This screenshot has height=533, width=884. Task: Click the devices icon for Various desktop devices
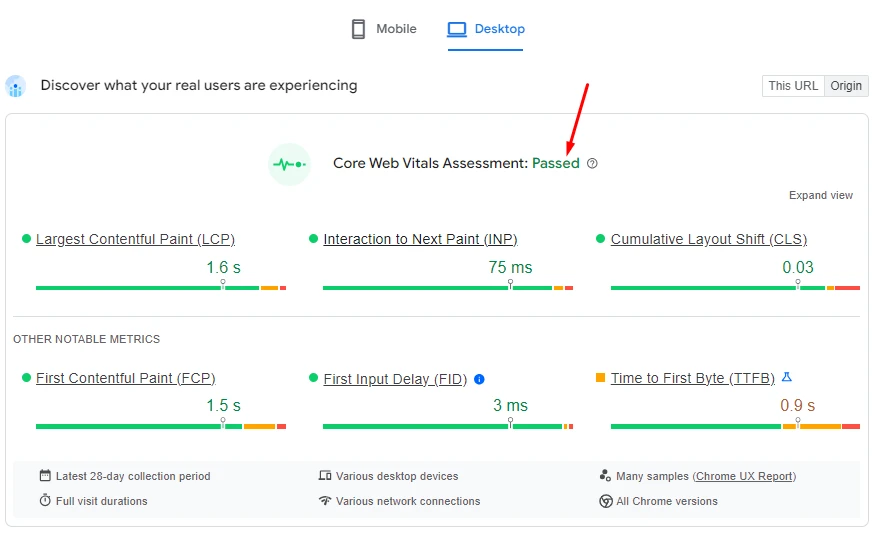(325, 476)
